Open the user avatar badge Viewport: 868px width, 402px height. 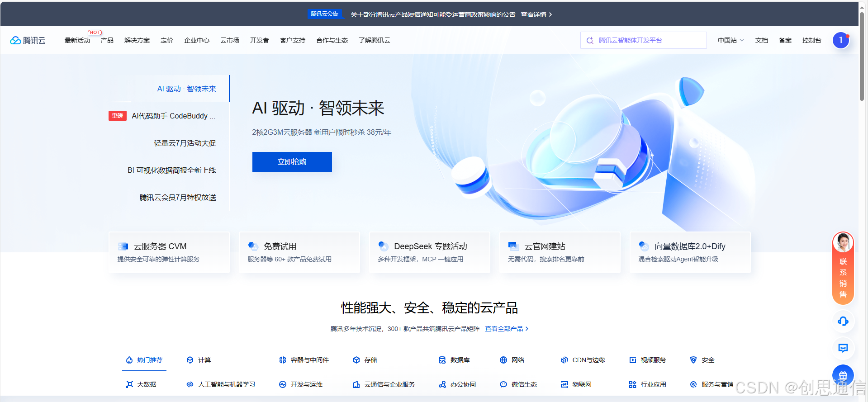pos(841,40)
